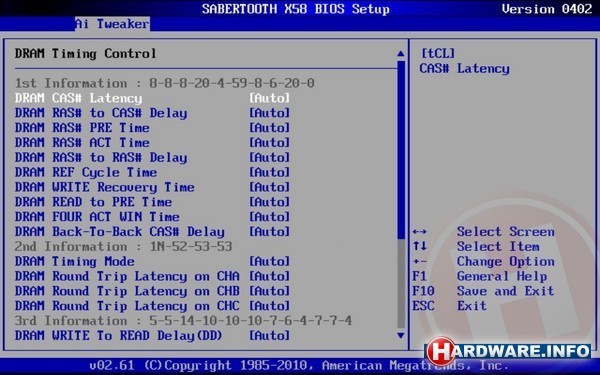Change the Auto value of Back-To-Back CAS# Delay
600x375 pixels.
[x=269, y=232]
